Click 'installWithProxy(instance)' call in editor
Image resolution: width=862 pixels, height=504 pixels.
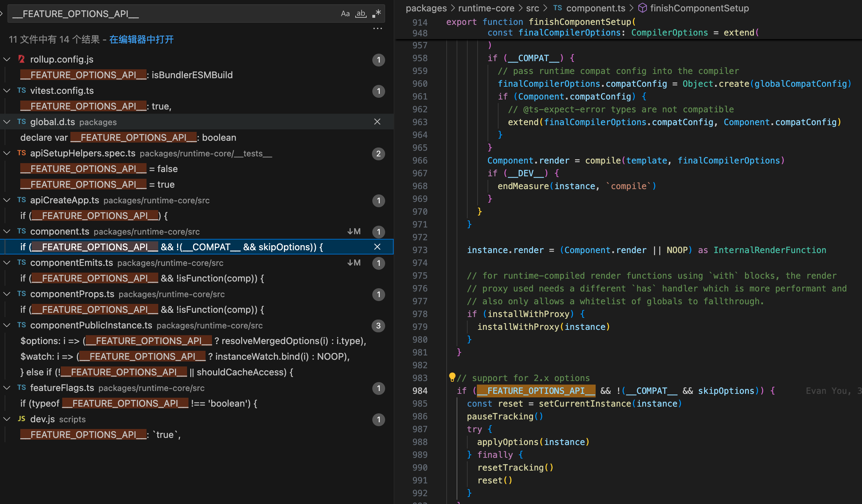click(543, 327)
